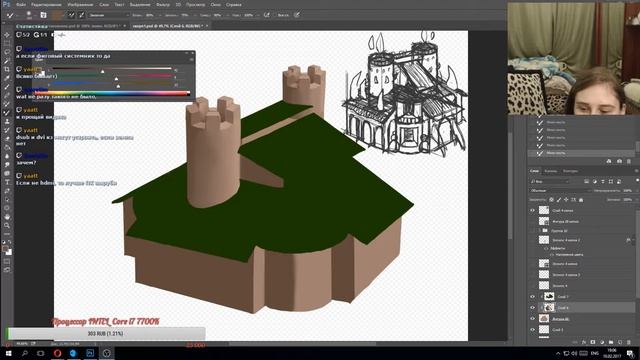
Task: Click the Create new group folder icon
Action: pyautogui.click(x=611, y=342)
